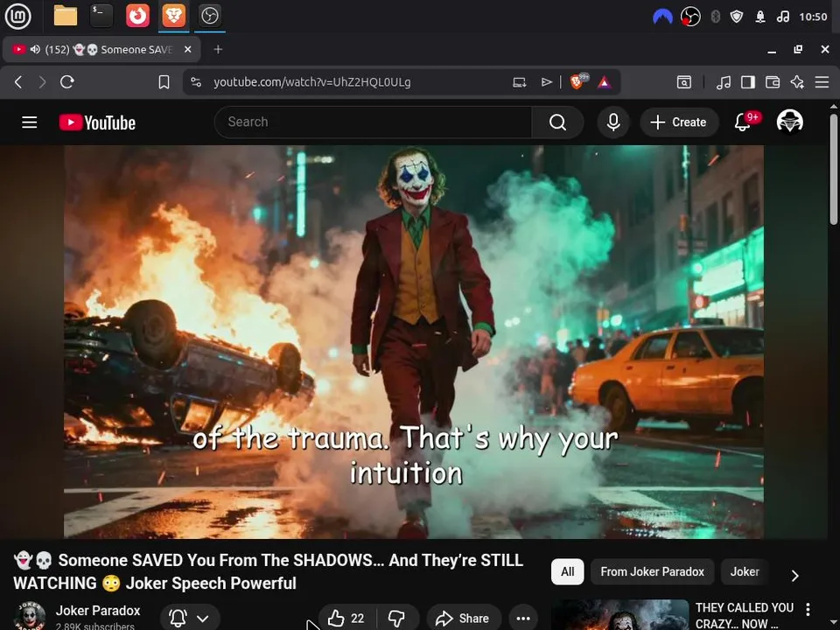Switch to the Brave browser taskbar icon

click(173, 16)
